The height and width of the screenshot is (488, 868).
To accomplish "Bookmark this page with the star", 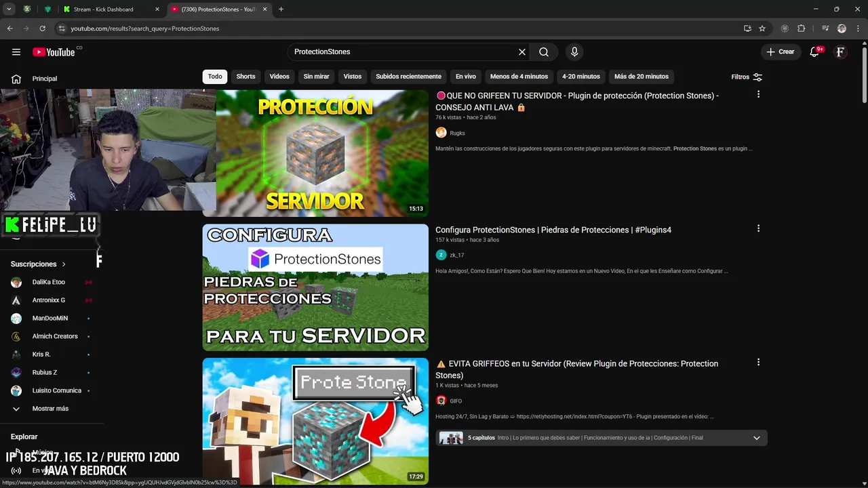I will [x=762, y=28].
